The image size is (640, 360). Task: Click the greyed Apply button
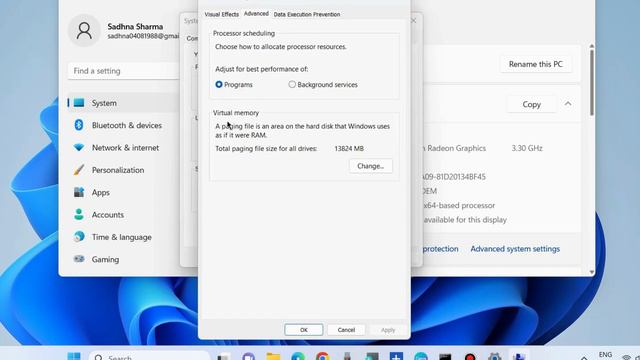click(x=388, y=330)
